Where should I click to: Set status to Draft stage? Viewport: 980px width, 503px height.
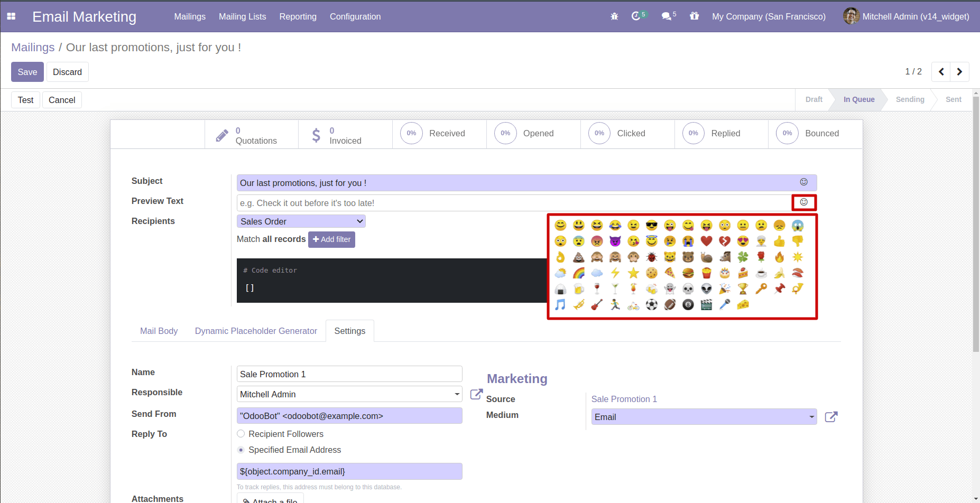coord(813,99)
